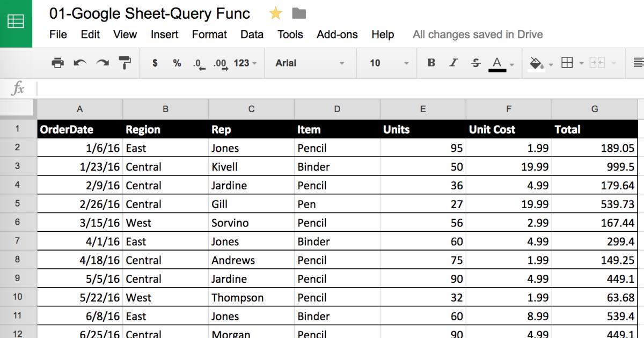Open the Data menu
Image resolution: width=644 pixels, height=338 pixels.
(252, 34)
